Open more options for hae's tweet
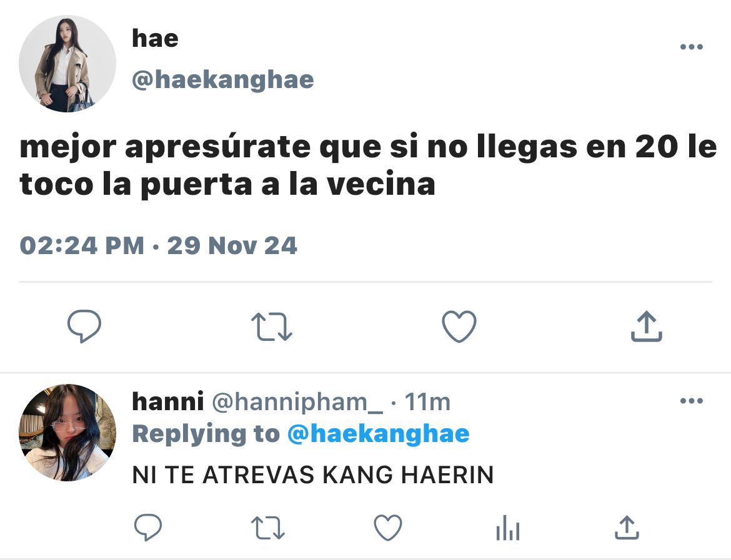The width and height of the screenshot is (731, 560). pos(692,47)
